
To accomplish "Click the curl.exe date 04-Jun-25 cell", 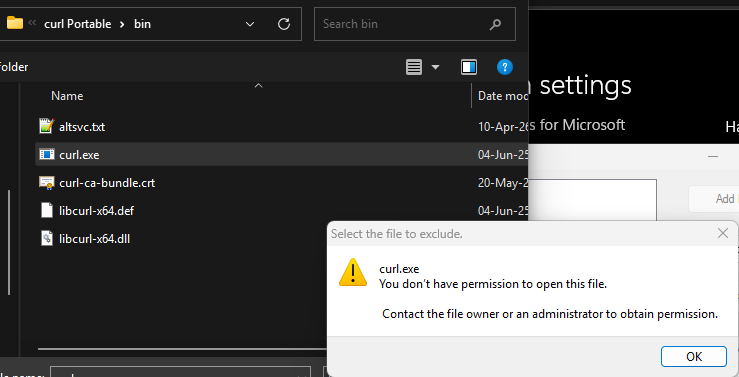I will click(502, 155).
